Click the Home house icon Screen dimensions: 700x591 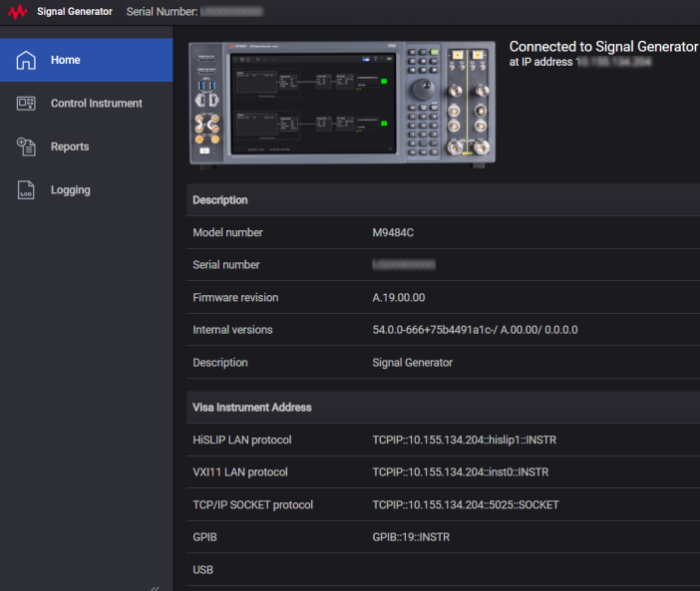(x=26, y=60)
